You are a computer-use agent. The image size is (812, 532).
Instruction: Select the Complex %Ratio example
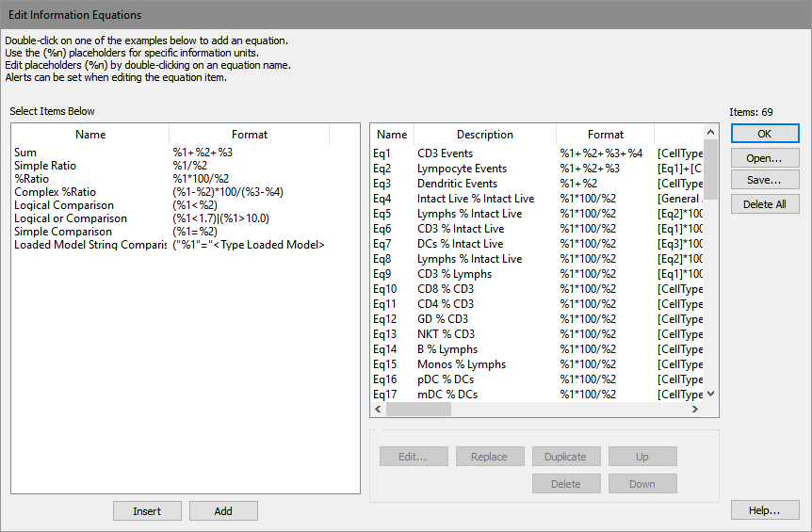pos(55,192)
